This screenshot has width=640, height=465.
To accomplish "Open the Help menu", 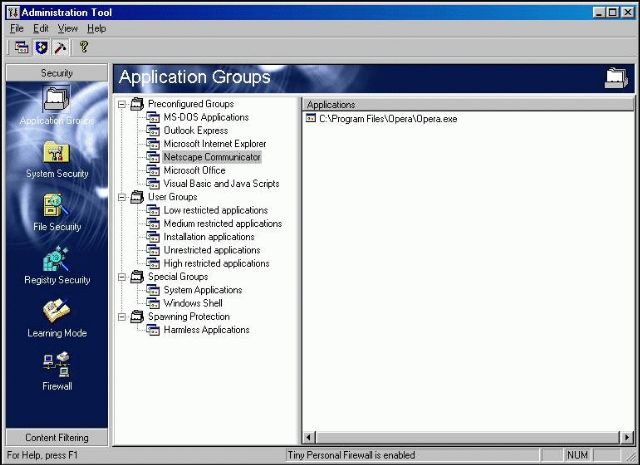I will (x=96, y=29).
